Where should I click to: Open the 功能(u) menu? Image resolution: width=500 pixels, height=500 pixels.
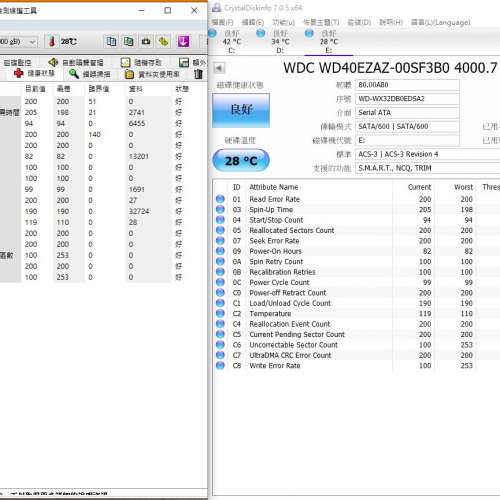(283, 22)
